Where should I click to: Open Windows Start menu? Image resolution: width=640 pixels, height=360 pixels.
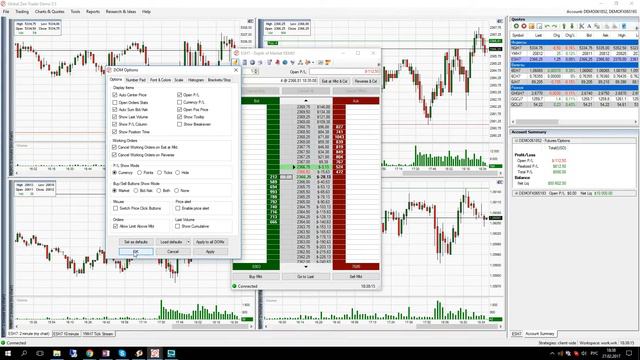[x=7, y=353]
